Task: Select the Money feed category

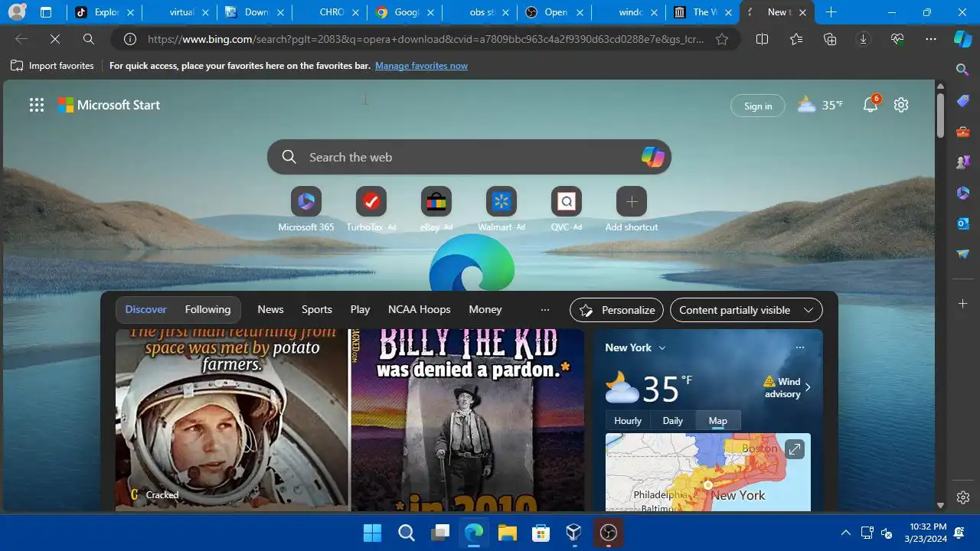Action: [x=485, y=310]
